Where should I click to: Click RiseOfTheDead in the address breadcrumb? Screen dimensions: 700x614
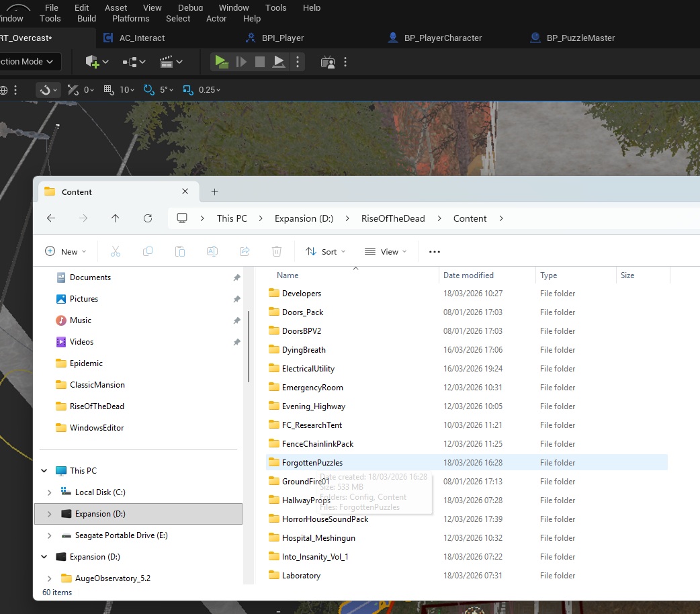[393, 218]
